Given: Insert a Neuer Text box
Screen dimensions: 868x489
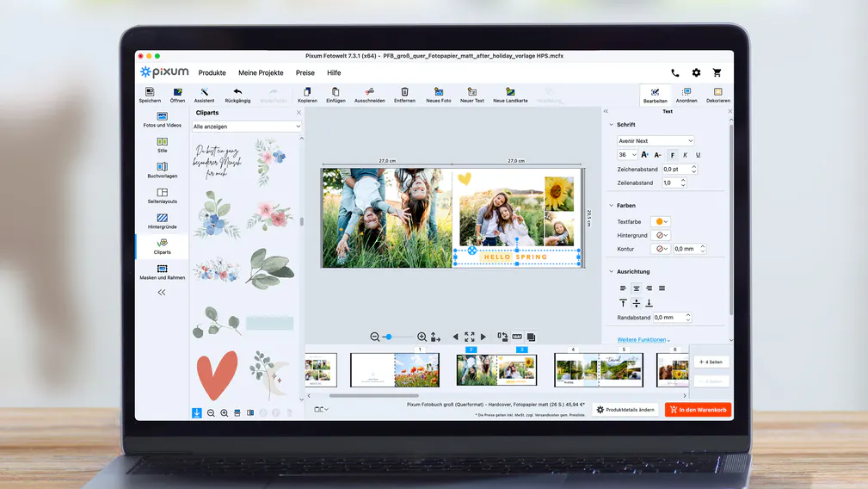Looking at the screenshot, I should pos(472,95).
